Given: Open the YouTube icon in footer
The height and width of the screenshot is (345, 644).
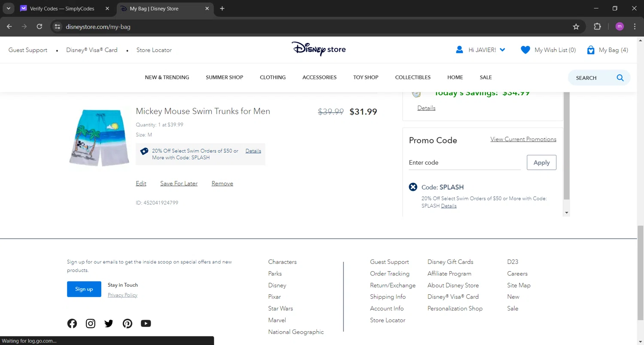Looking at the screenshot, I should point(146,324).
